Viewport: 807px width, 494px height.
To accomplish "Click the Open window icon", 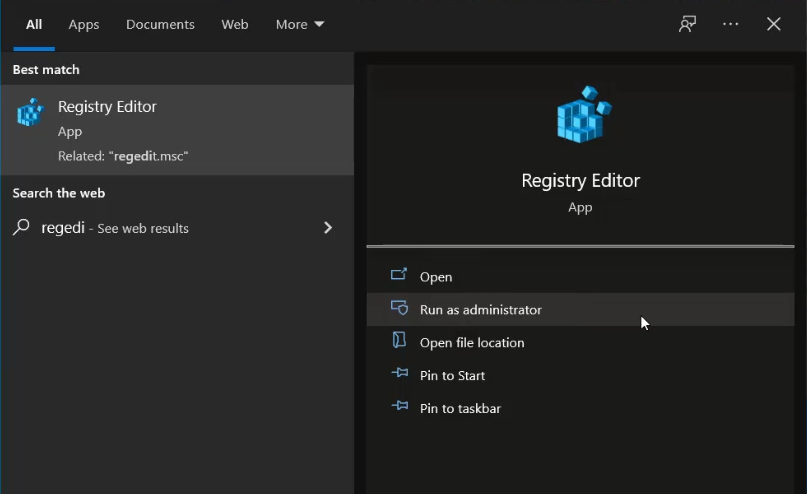I will pos(399,274).
